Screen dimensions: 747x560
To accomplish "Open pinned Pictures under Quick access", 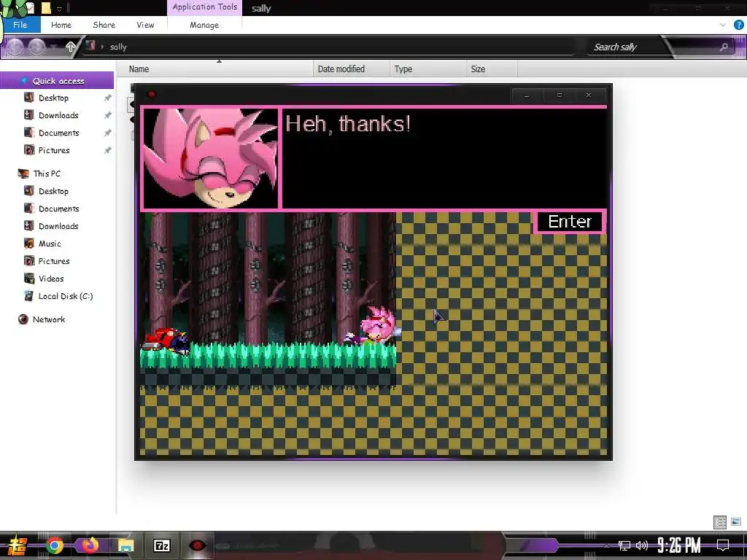I will (x=54, y=150).
